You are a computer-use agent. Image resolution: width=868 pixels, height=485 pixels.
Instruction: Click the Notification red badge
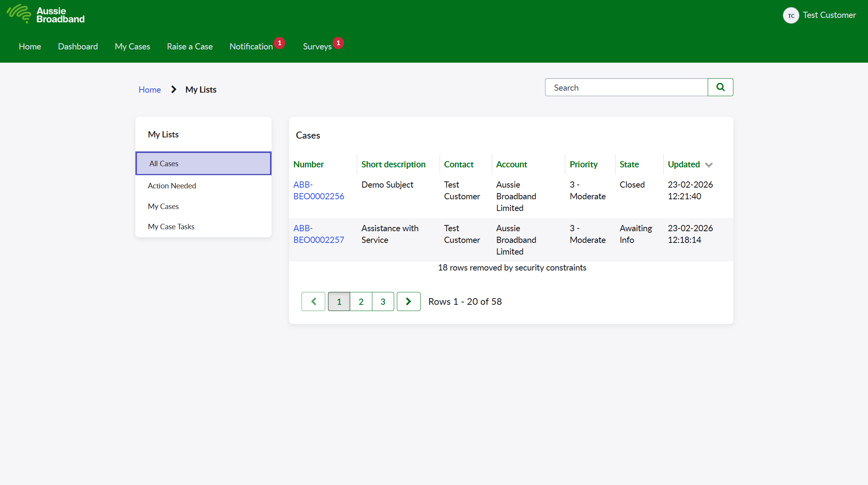[279, 43]
